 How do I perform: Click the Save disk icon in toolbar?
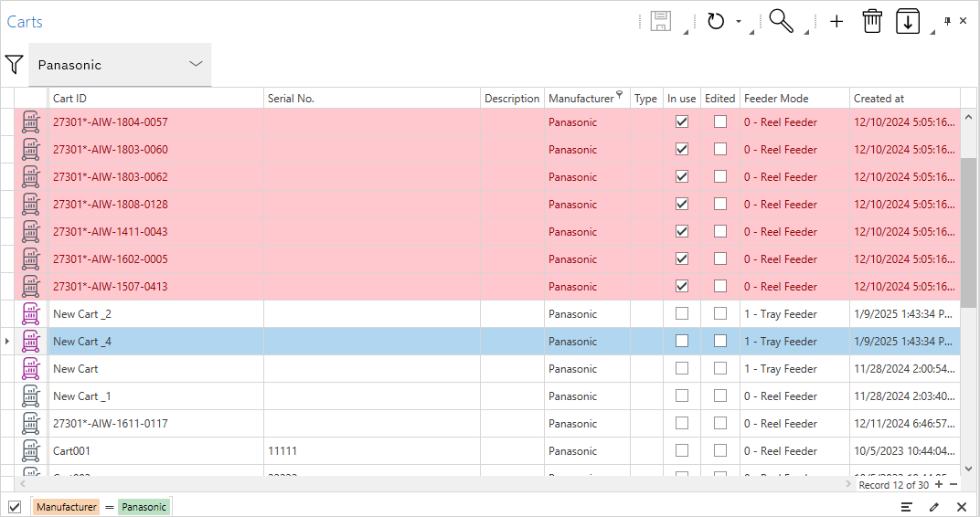point(661,21)
